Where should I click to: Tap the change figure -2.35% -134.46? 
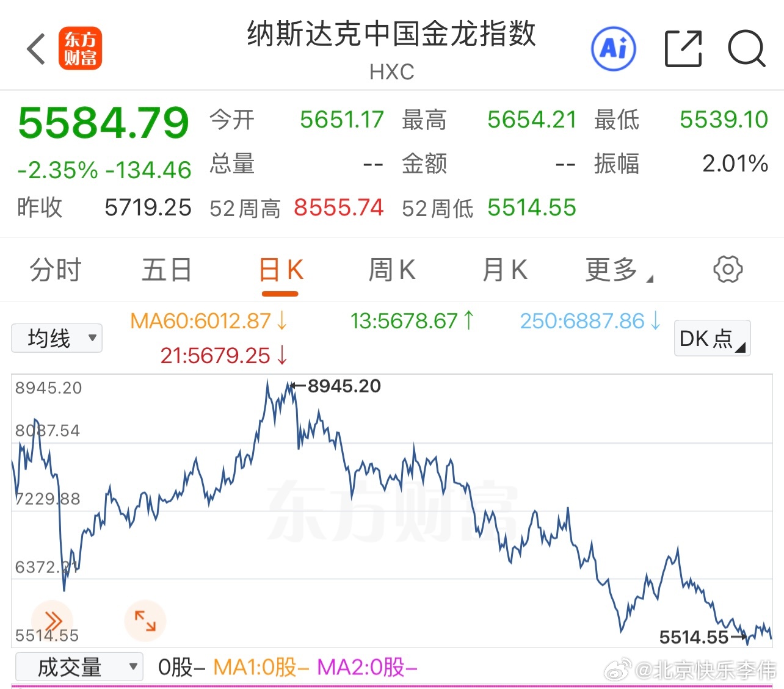[104, 170]
